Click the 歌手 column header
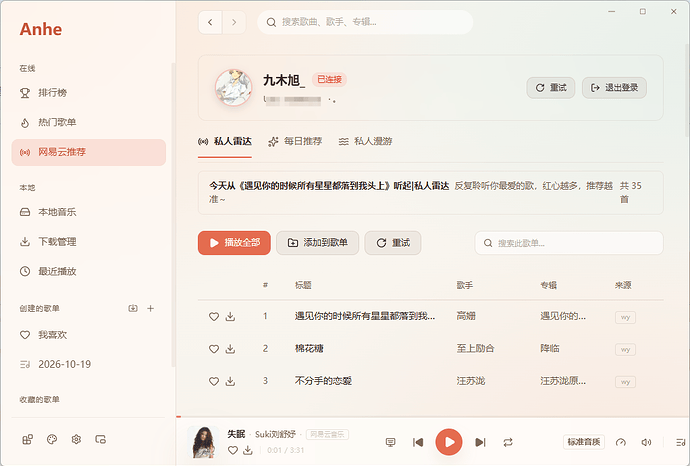The image size is (690, 466). click(x=465, y=285)
